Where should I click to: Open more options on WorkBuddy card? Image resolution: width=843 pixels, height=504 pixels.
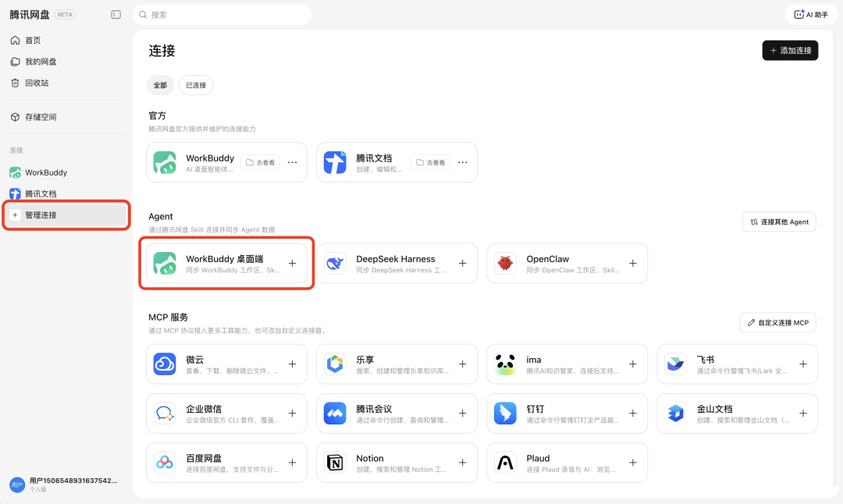pyautogui.click(x=293, y=162)
